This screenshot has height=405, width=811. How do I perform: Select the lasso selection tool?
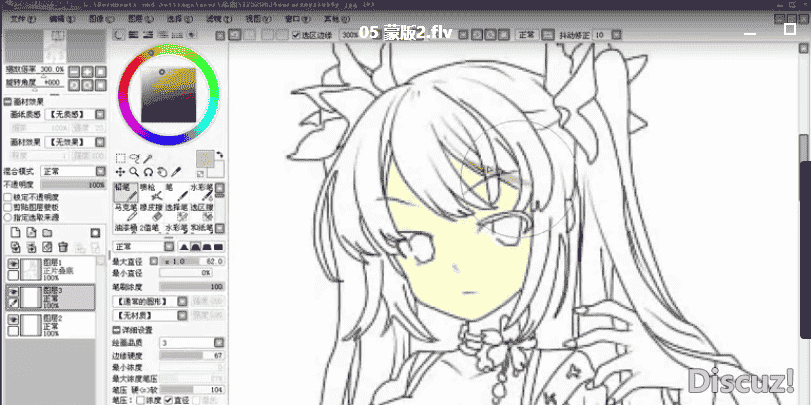134,158
